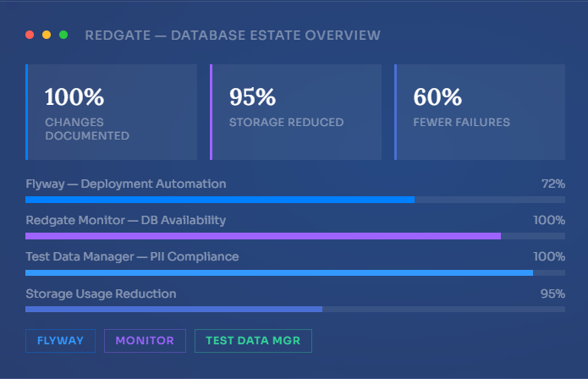Open the 95% Storage Reduced card
This screenshot has height=379, width=588.
295,112
